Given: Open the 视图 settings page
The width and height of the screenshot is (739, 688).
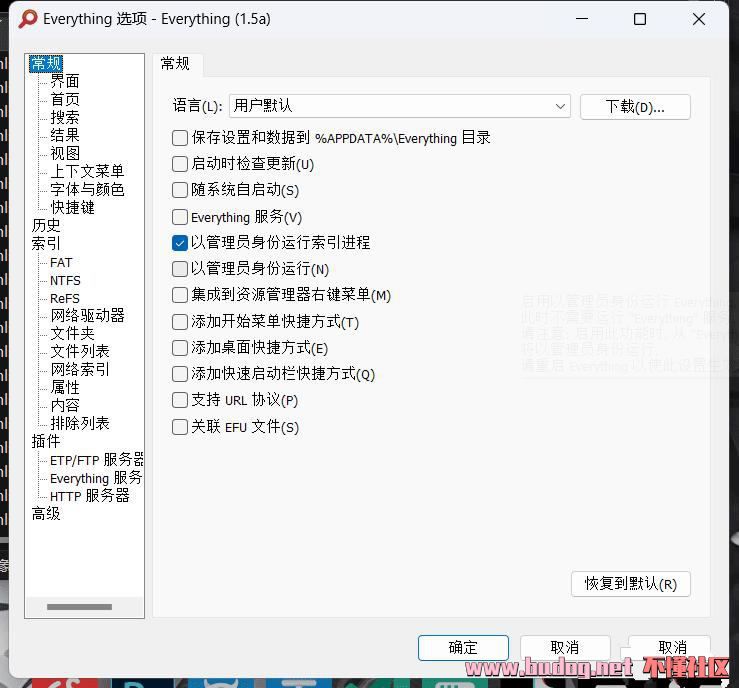Looking at the screenshot, I should (65, 153).
